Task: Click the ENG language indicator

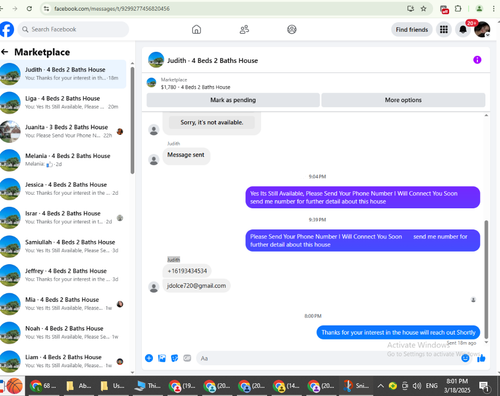Action: (431, 386)
